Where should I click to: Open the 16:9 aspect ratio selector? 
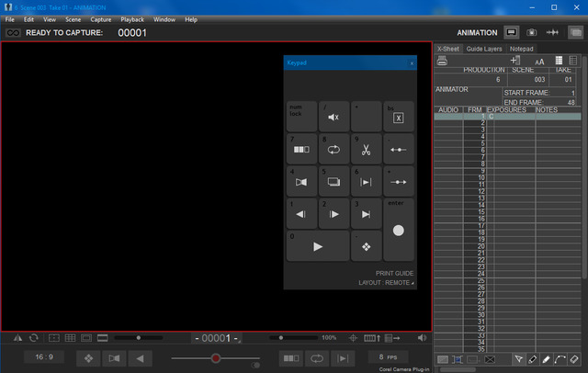[x=44, y=356]
